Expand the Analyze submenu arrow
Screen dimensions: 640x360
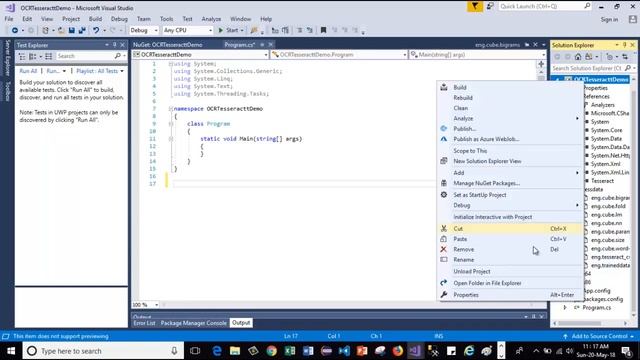pyautogui.click(x=577, y=118)
